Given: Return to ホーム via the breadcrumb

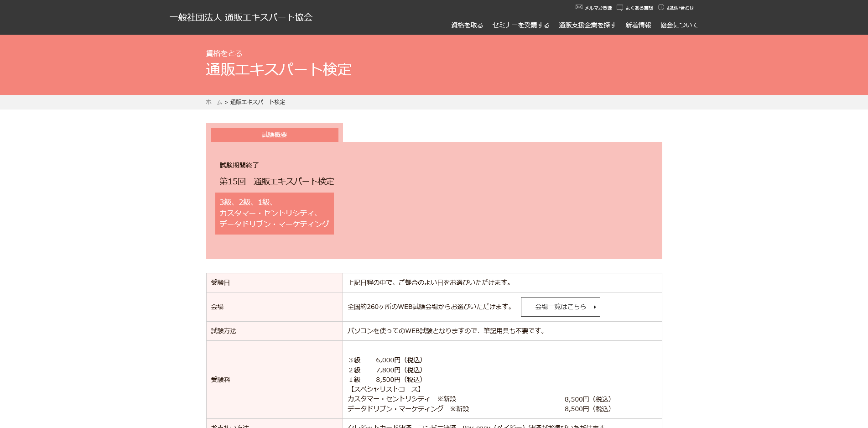Looking at the screenshot, I should coord(213,102).
